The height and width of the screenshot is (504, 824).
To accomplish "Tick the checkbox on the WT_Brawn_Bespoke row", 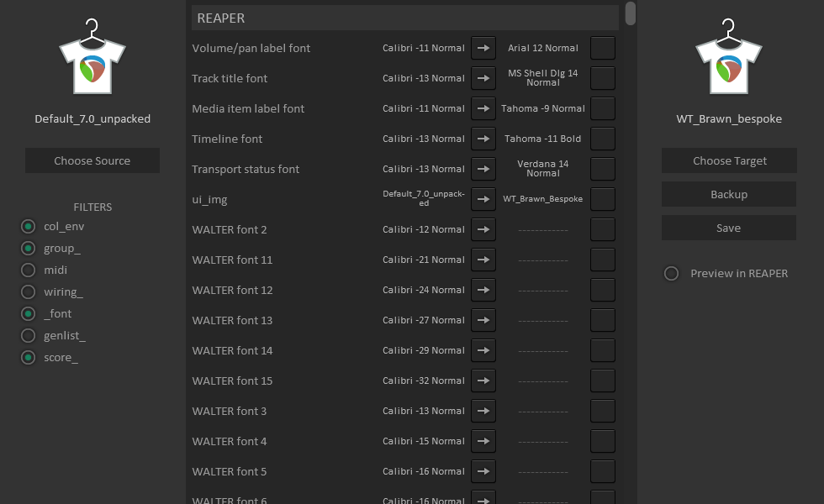I will 602,199.
